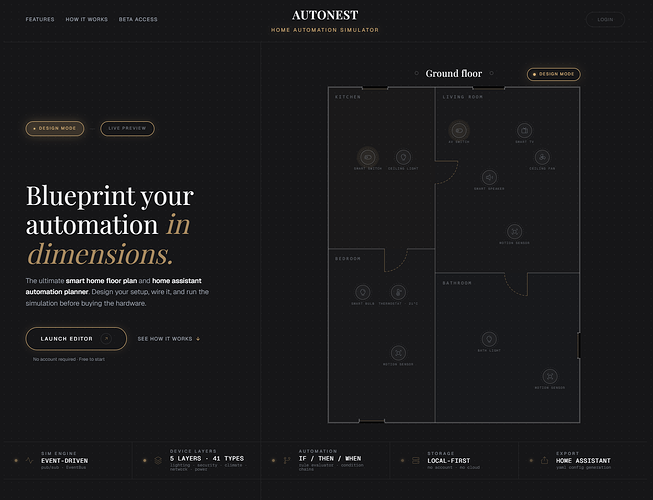Image resolution: width=653 pixels, height=500 pixels.
Task: Select the Smart TV device icon
Action: click(524, 131)
